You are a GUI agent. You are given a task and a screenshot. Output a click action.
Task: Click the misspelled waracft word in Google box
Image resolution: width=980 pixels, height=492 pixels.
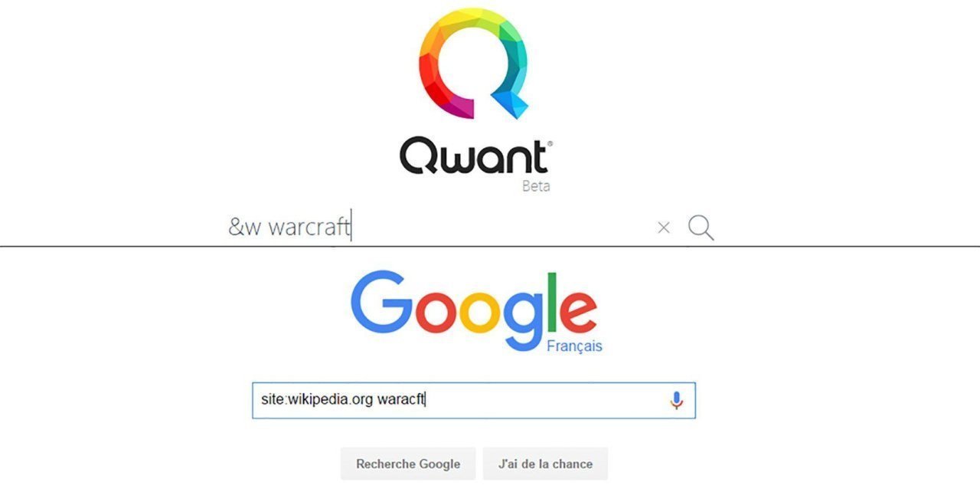pyautogui.click(x=401, y=400)
